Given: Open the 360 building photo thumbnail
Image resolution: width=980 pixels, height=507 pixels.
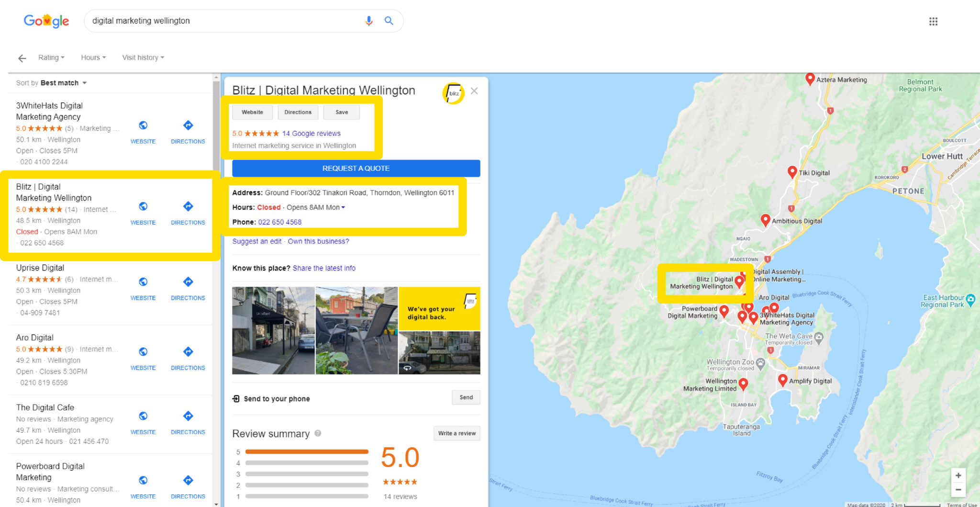Looking at the screenshot, I should [439, 353].
